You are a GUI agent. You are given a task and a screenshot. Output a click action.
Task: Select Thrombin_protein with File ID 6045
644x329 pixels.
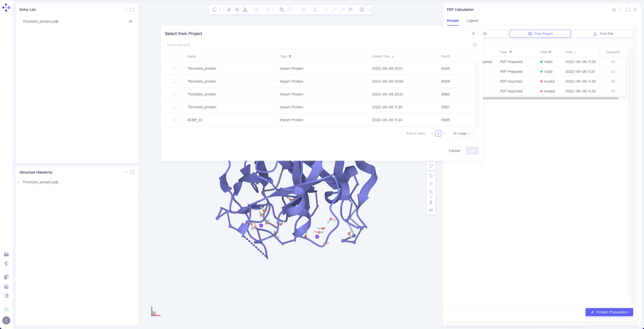pos(174,69)
